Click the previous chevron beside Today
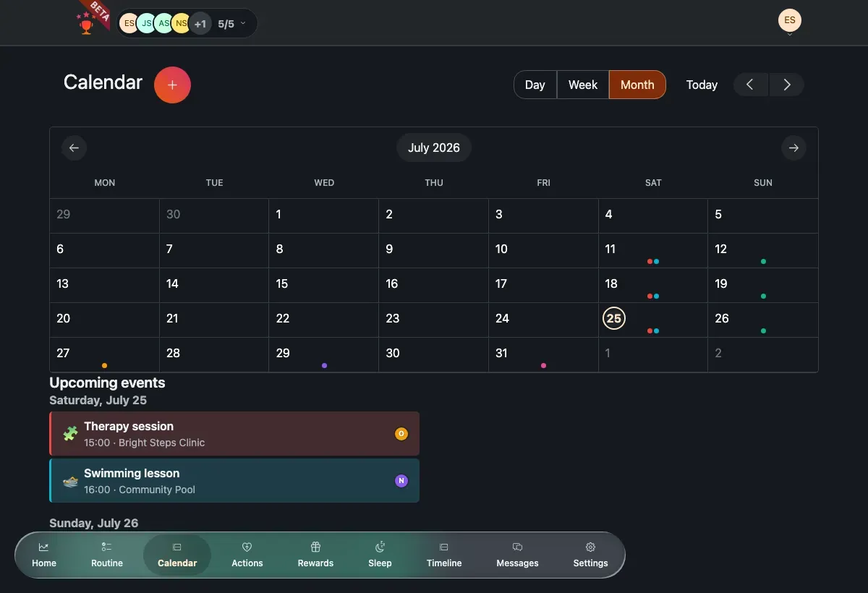 [751, 85]
